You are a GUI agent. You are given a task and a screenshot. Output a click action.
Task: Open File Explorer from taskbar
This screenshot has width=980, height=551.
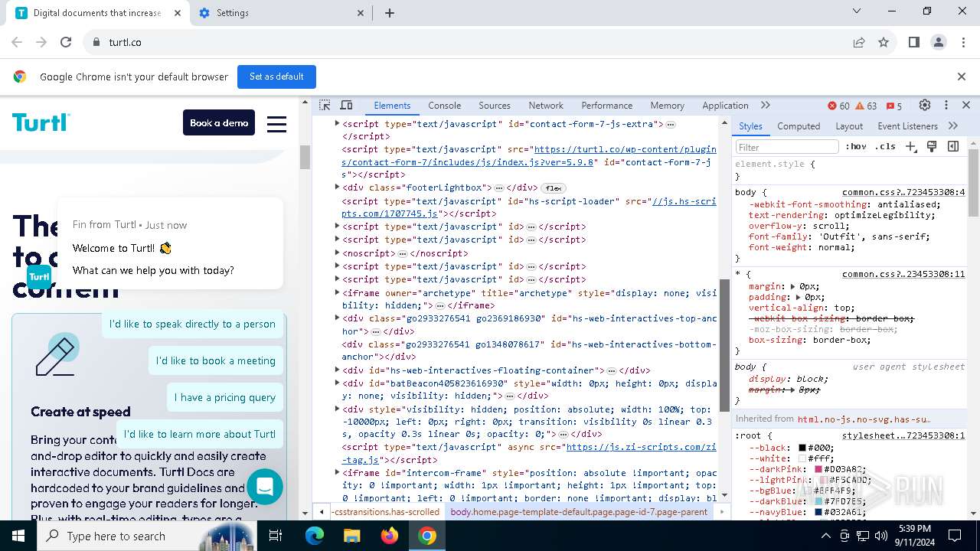point(351,536)
